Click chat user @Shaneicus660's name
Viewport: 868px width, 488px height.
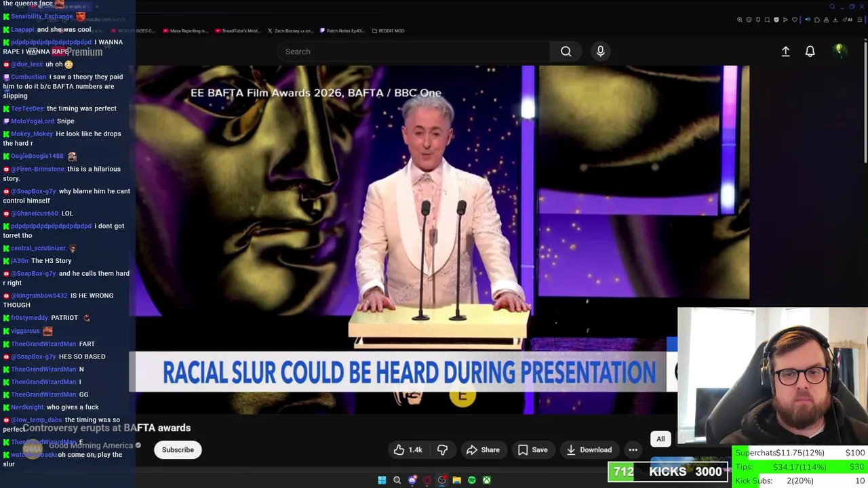click(35, 213)
